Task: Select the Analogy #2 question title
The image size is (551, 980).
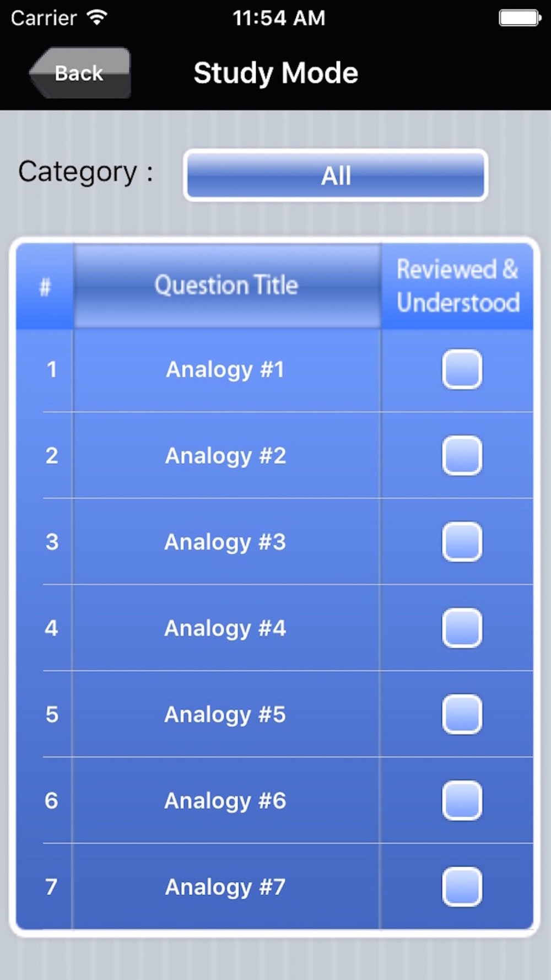Action: 225,456
